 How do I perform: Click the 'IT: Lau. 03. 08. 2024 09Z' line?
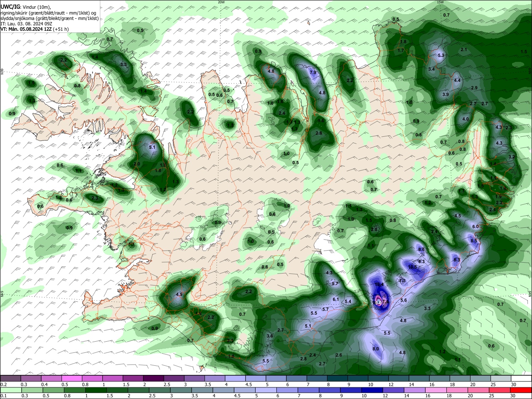point(26,24)
